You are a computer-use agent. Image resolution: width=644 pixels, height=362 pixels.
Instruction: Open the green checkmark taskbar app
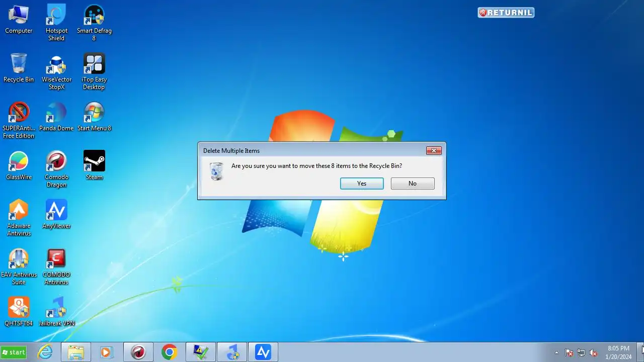tap(201, 352)
